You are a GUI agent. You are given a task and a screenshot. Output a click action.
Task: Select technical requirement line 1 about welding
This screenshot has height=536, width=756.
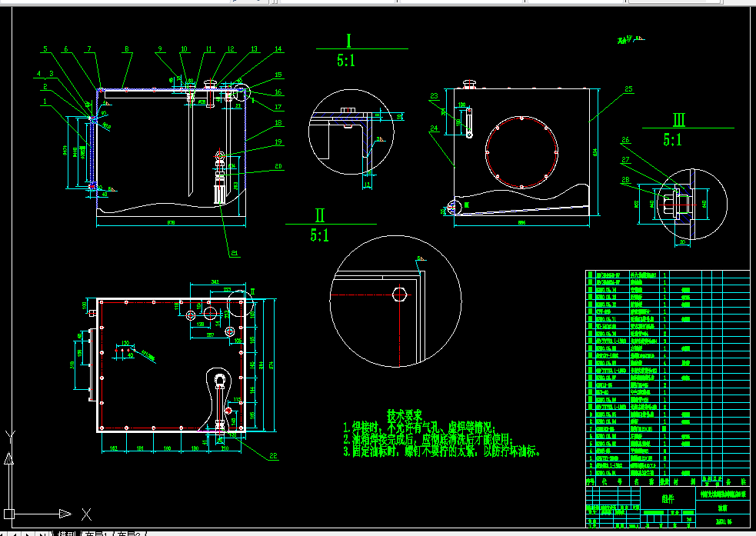[x=419, y=427]
